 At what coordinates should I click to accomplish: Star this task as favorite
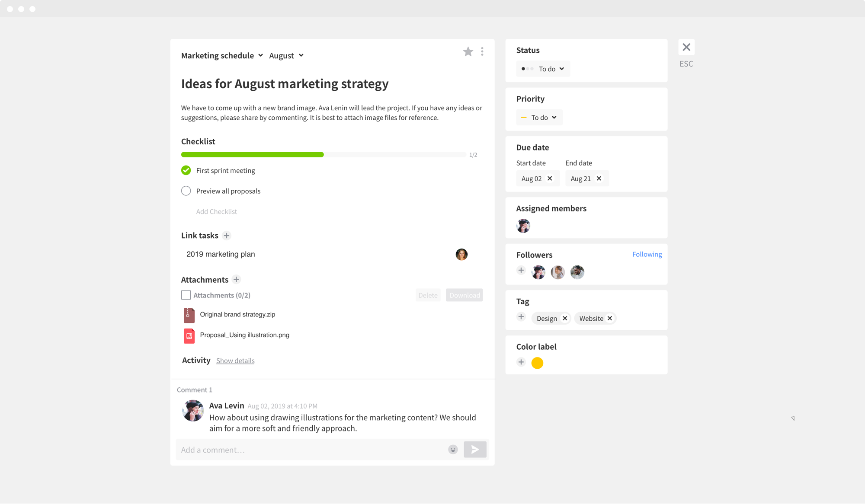468,52
